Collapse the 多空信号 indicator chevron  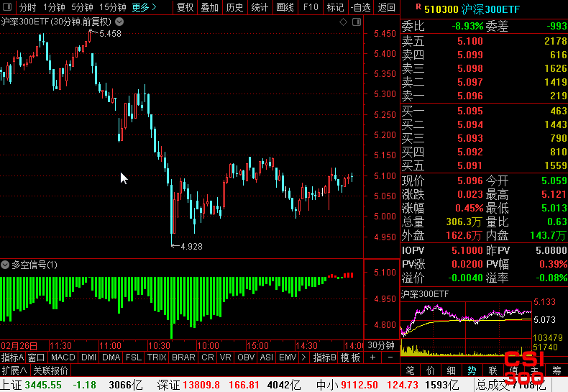[5, 265]
